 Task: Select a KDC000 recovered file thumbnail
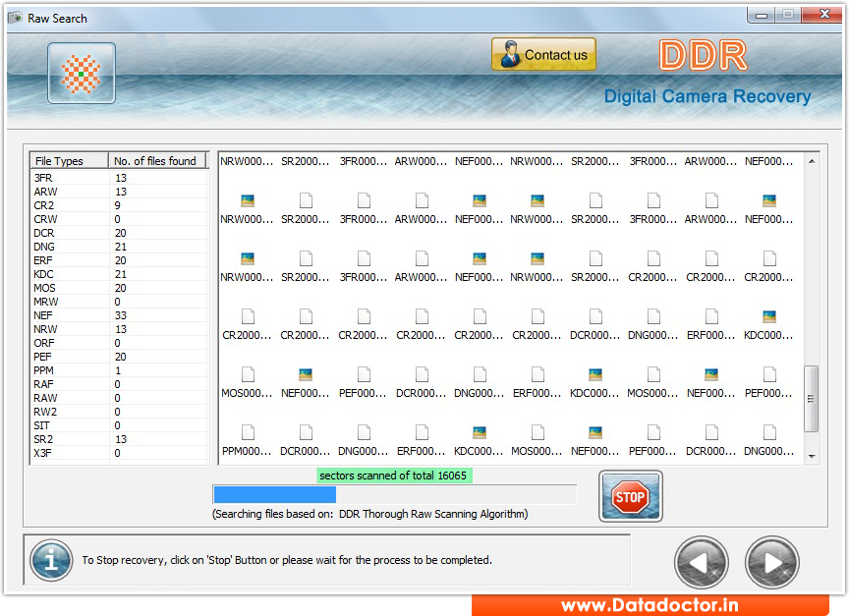pos(767,324)
